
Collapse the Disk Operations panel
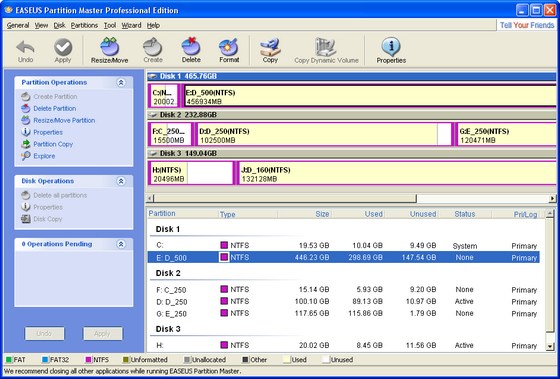[x=121, y=181]
